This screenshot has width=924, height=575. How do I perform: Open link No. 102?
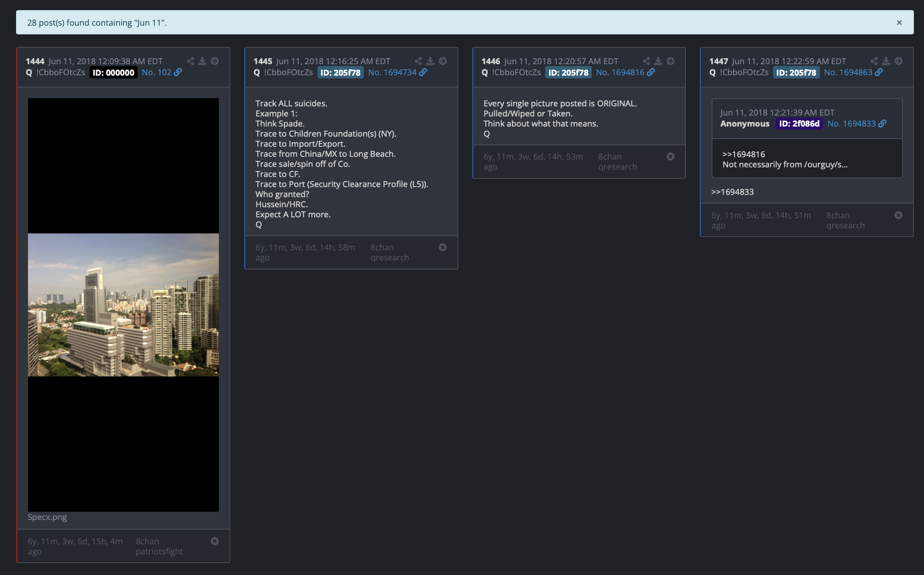pos(161,72)
